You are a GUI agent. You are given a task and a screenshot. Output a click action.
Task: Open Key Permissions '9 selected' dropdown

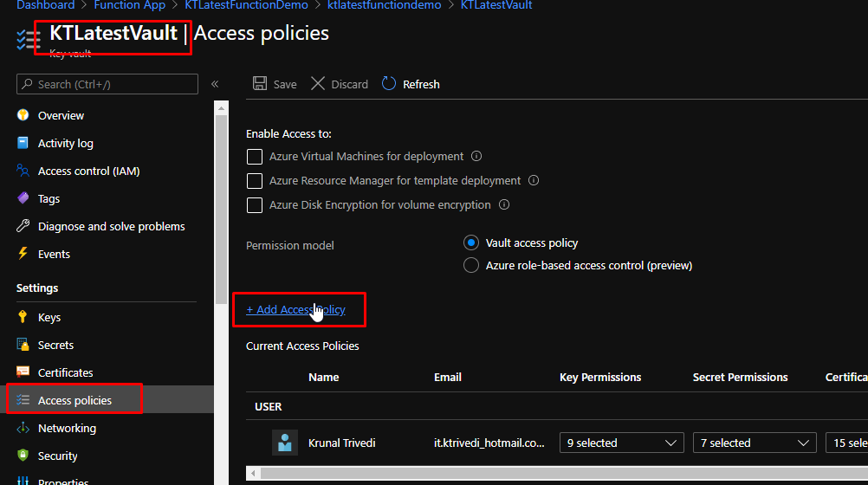pyautogui.click(x=622, y=443)
